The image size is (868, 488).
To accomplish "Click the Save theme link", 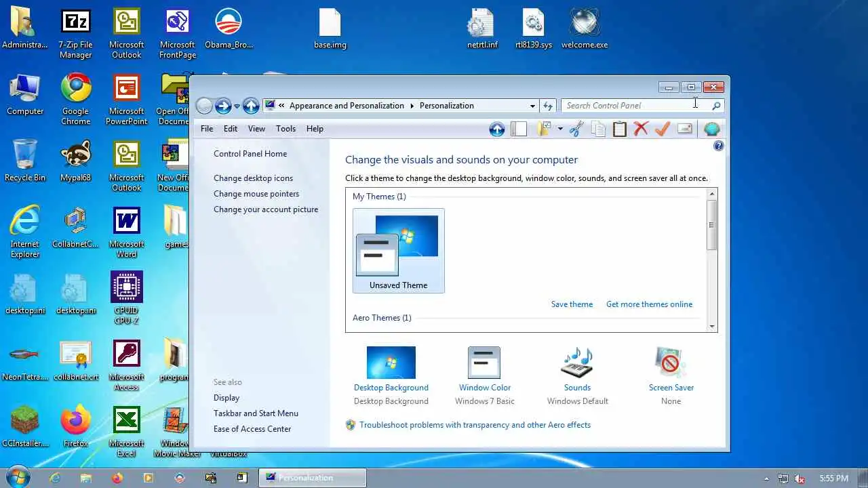I will 572,304.
